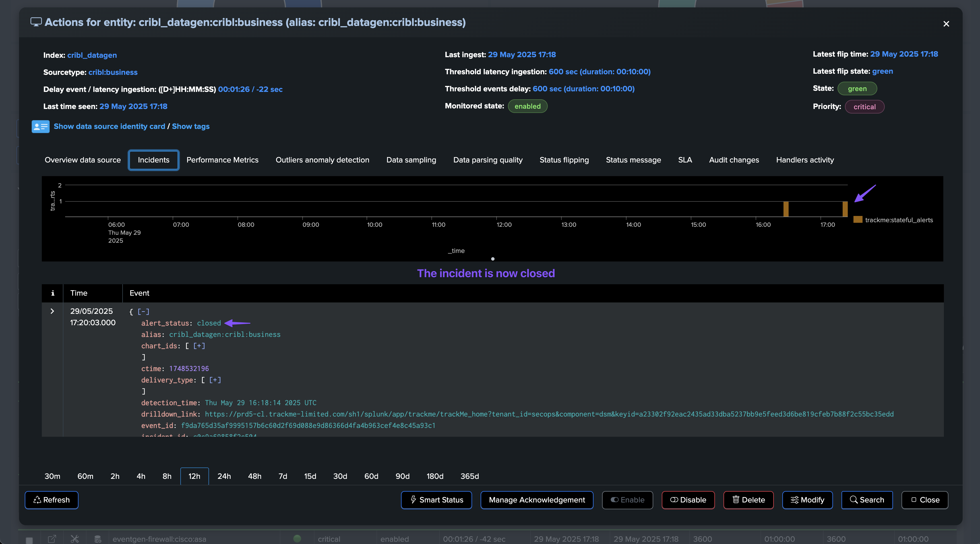Expand the chart_ids array [+]

point(199,346)
